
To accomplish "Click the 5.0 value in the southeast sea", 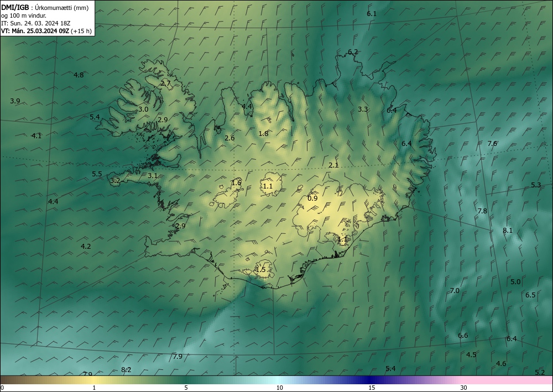I will pos(515,281).
